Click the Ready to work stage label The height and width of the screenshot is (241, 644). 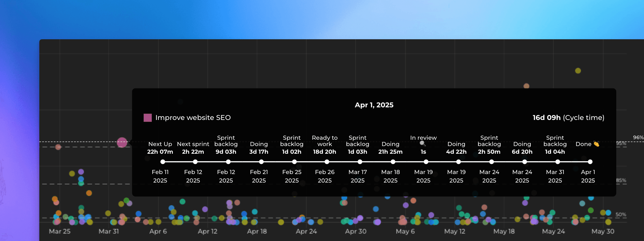coord(325,141)
